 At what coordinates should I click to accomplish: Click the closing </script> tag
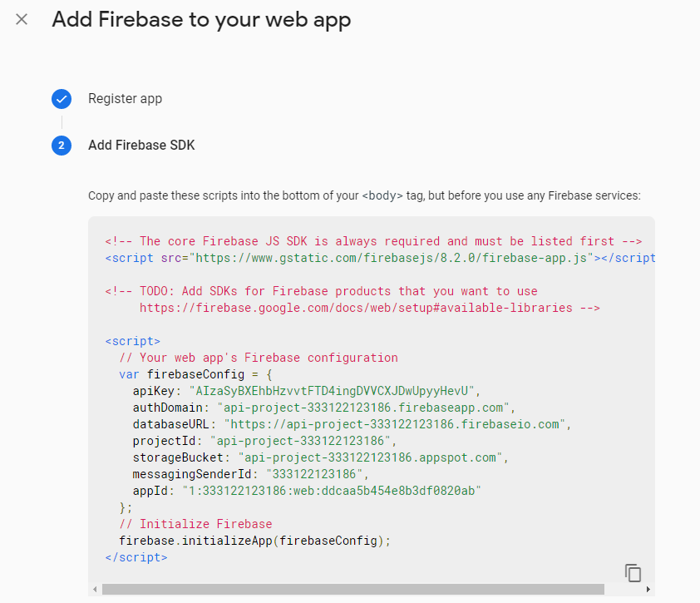(x=136, y=557)
